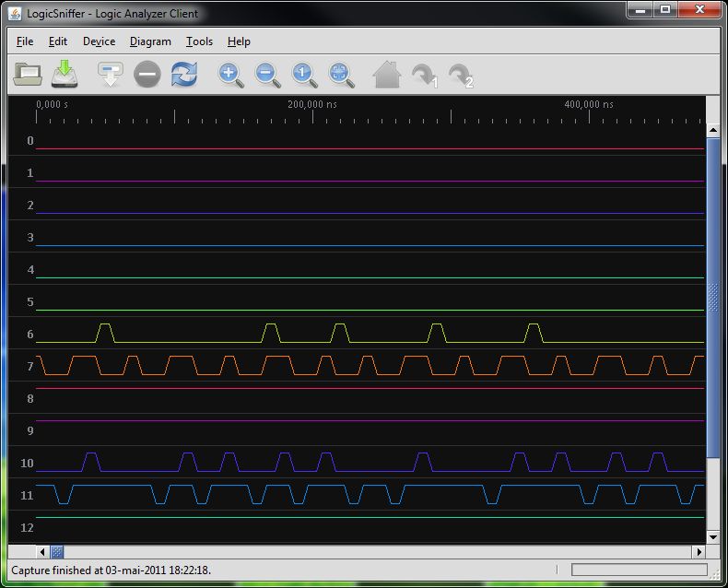Click the Stop capture icon

click(x=147, y=74)
